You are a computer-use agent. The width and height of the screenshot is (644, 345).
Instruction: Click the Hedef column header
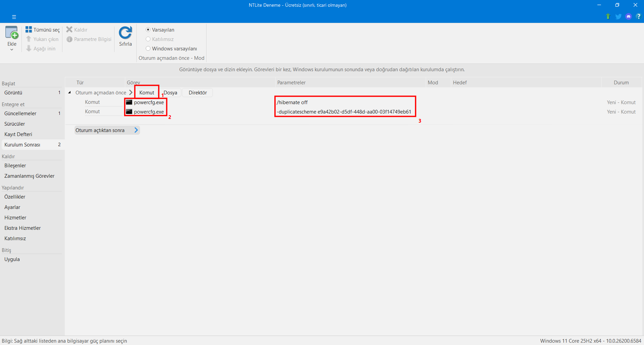(526, 83)
